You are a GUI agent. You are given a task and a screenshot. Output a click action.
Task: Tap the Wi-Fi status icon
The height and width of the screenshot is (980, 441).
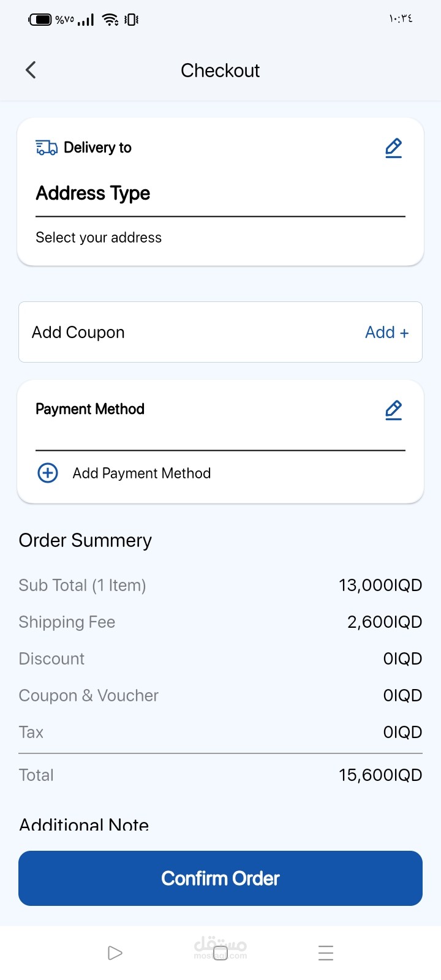pyautogui.click(x=110, y=20)
